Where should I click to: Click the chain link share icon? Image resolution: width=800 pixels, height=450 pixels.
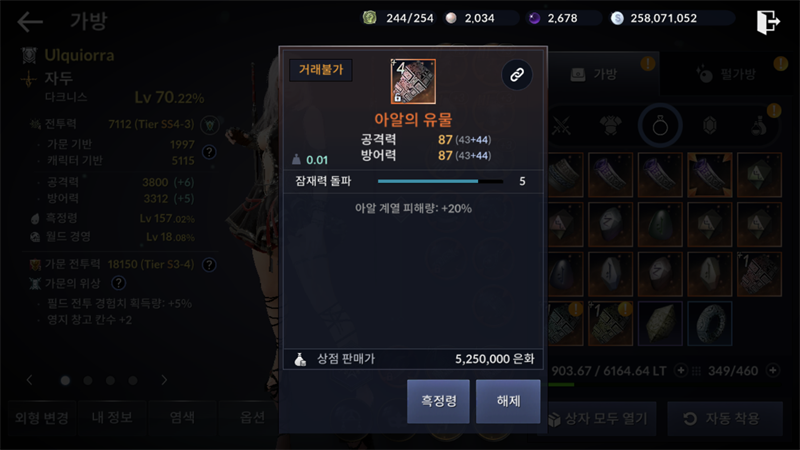point(517,75)
